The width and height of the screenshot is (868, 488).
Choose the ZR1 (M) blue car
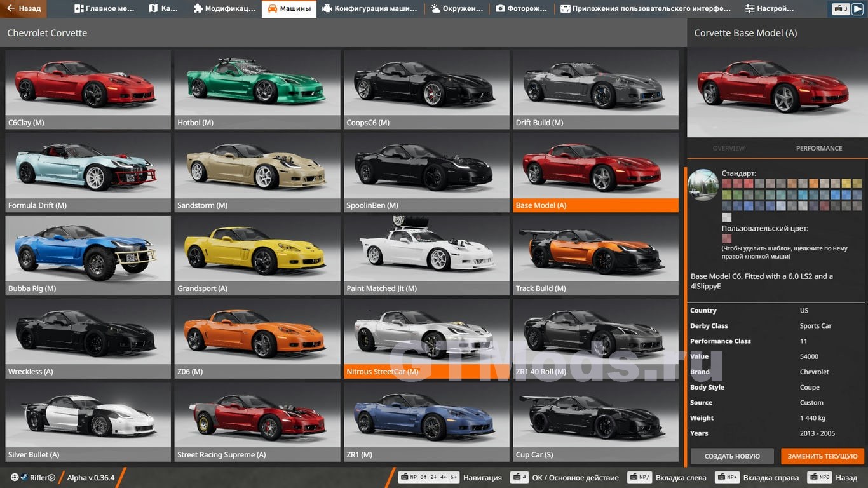(x=426, y=422)
